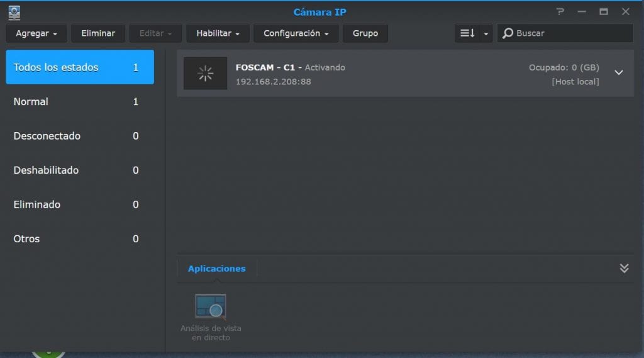The image size is (644, 358).
Task: Click the Eliminar button
Action: [x=98, y=33]
